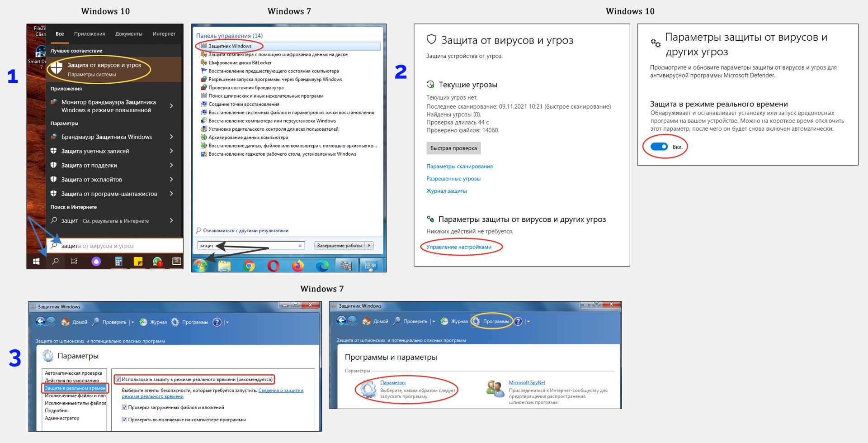Open Opera from Windows 7 taskbar

click(274, 266)
